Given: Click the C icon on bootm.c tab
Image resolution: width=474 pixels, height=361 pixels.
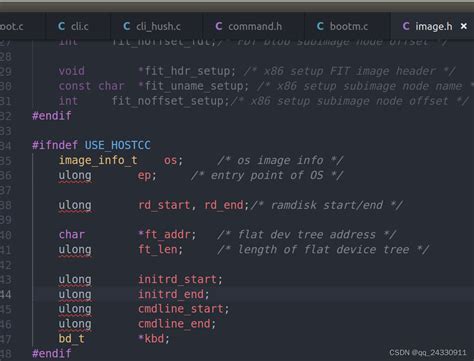Looking at the screenshot, I should (x=320, y=26).
